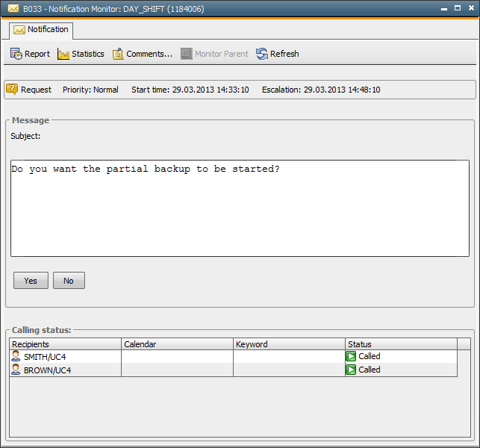Screen dimensions: 480x448
Task: Select the Status column header
Action: tap(402, 344)
